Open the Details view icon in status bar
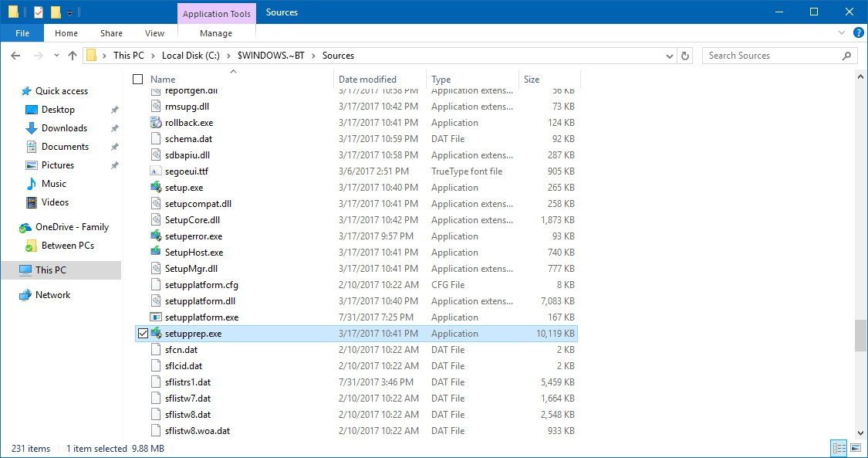 839,448
